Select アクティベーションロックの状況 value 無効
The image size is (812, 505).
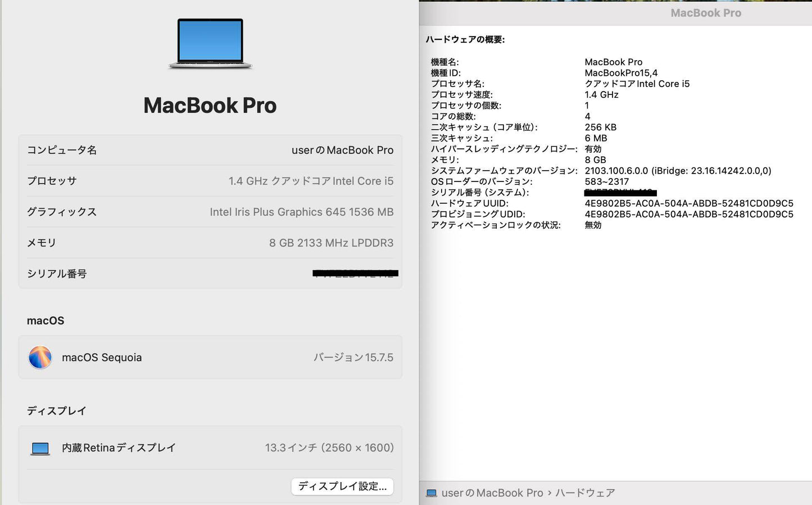point(593,225)
